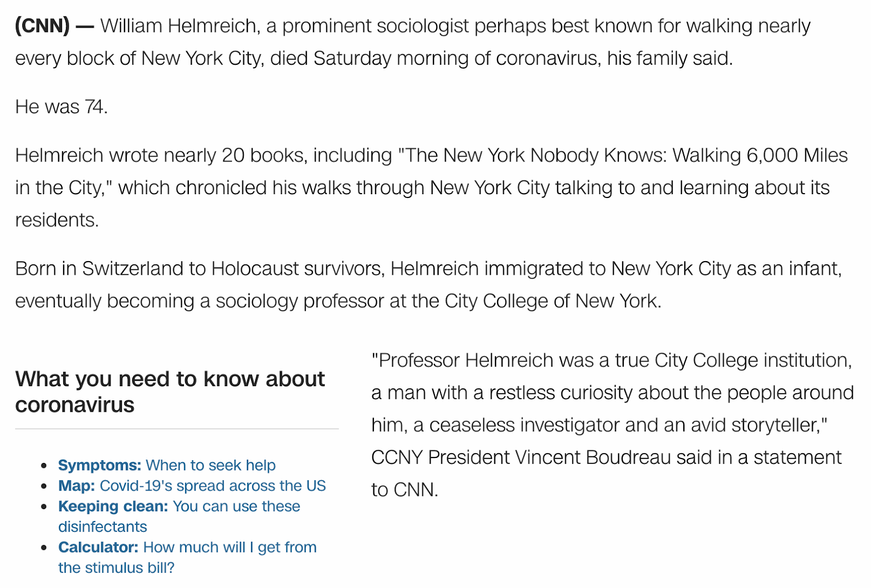
Task: Click the bold 'Map:' label
Action: pyautogui.click(x=77, y=485)
